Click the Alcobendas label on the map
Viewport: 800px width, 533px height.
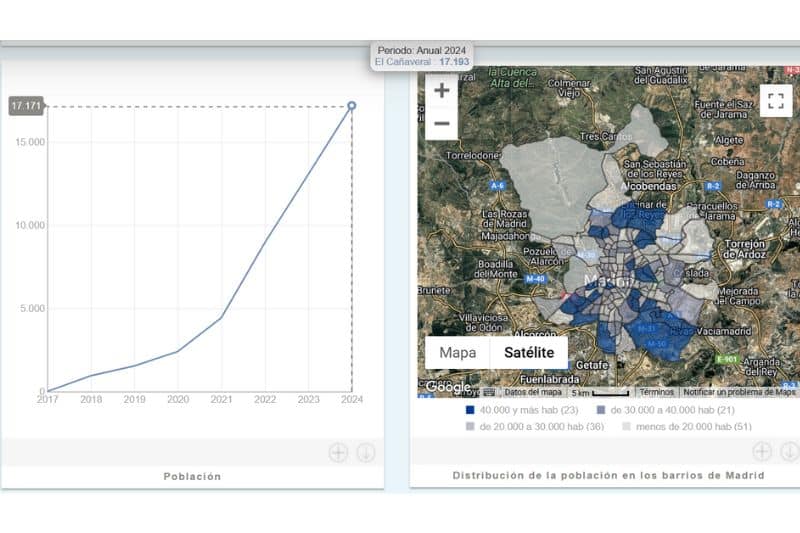pyautogui.click(x=648, y=187)
